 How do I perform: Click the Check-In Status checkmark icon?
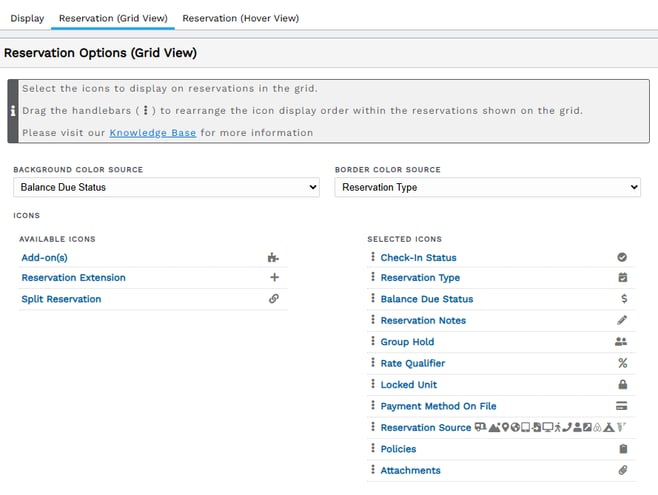click(622, 257)
